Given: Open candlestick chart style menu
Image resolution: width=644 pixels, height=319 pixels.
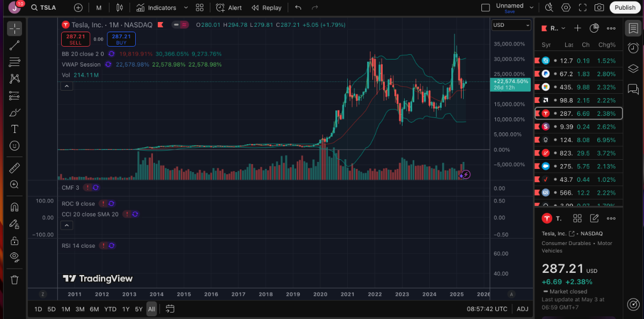Looking at the screenshot, I should coord(119,8).
